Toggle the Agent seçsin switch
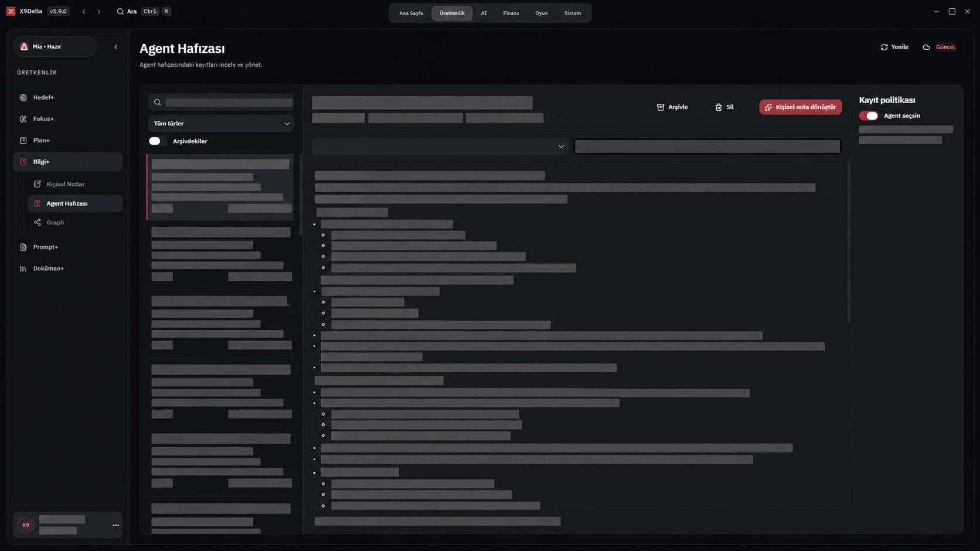Image resolution: width=980 pixels, height=551 pixels. coord(869,116)
